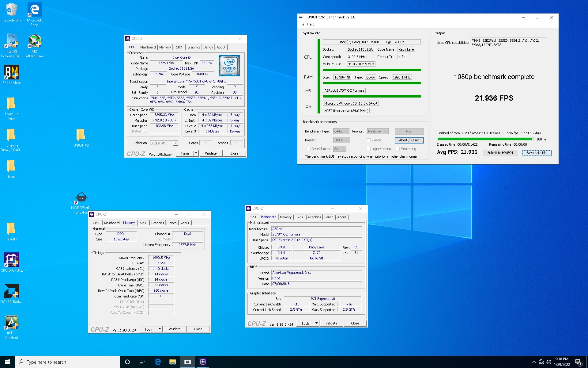588x368 pixels.
Task: Open the taskbar clock and date
Action: (562, 362)
